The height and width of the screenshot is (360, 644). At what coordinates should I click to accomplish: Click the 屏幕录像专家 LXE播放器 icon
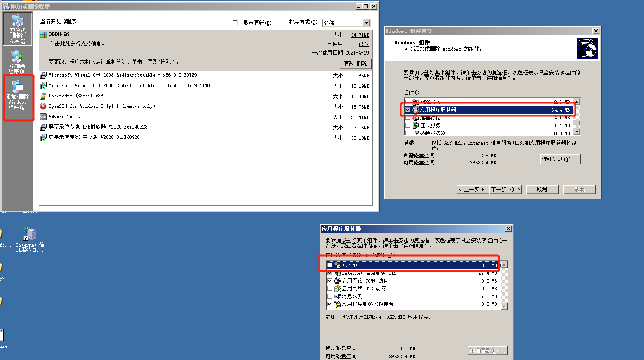pos(43,127)
